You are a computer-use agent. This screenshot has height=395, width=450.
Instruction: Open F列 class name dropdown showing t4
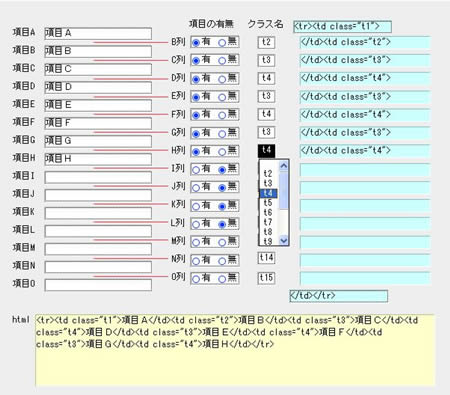pyautogui.click(x=266, y=114)
